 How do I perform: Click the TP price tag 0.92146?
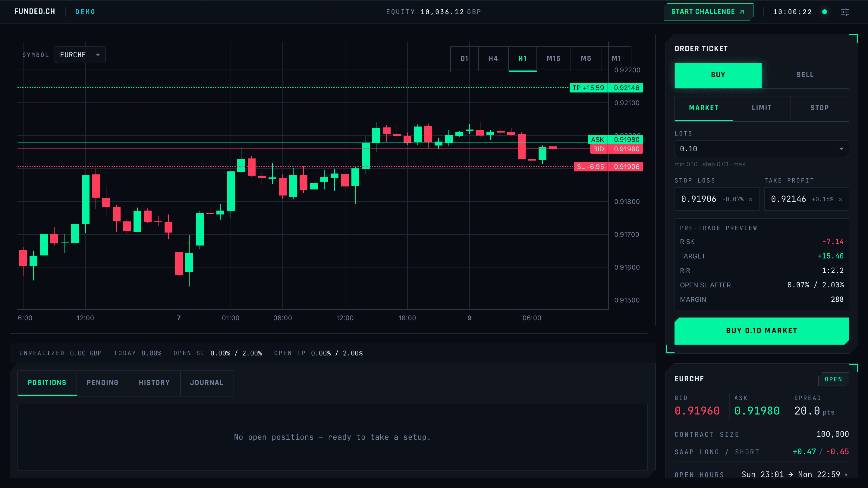click(x=626, y=88)
